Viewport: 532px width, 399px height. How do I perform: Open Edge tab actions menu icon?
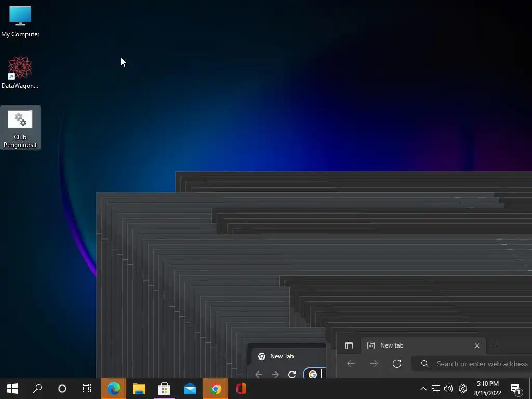[349, 345]
